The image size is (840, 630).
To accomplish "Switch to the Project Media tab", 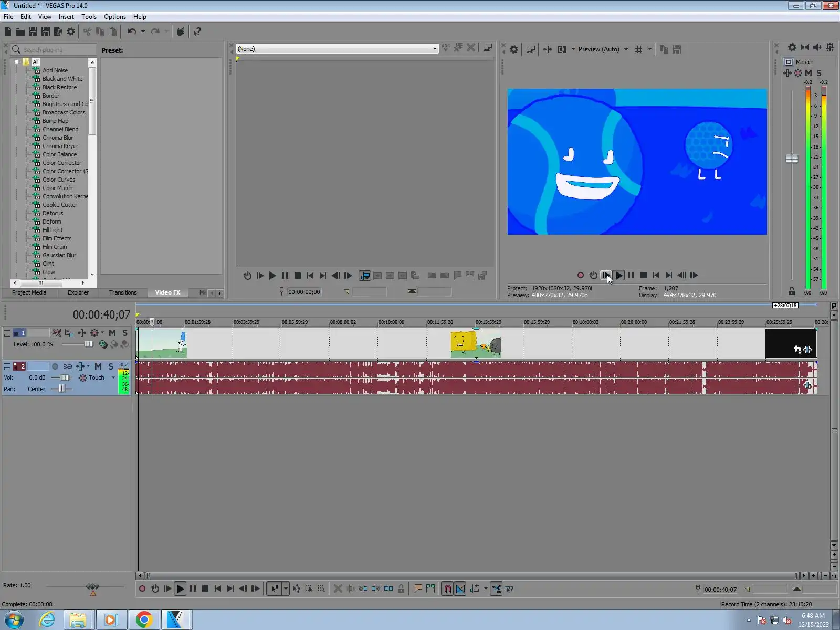I will (x=29, y=292).
